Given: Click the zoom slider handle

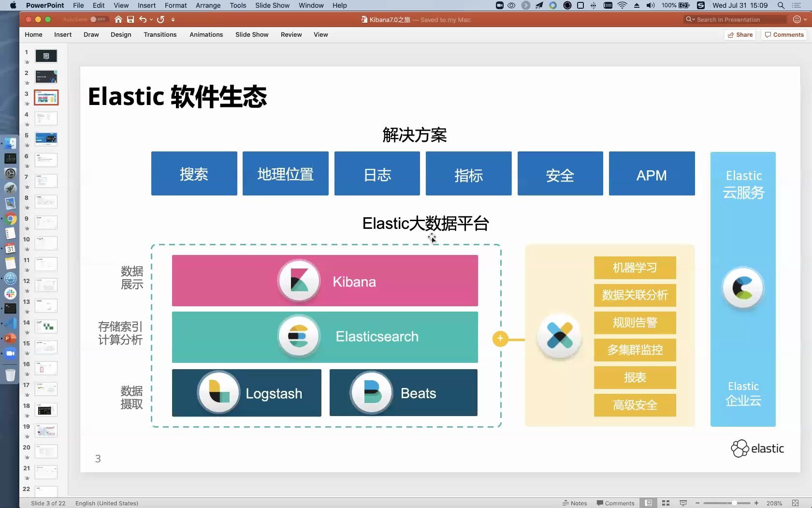Looking at the screenshot, I should coord(734,503).
